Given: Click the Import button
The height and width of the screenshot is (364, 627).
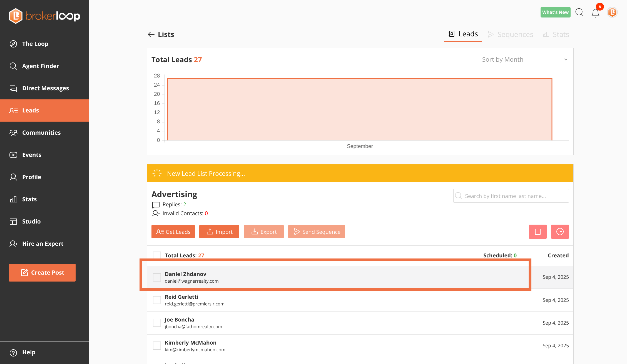Looking at the screenshot, I should (x=219, y=232).
